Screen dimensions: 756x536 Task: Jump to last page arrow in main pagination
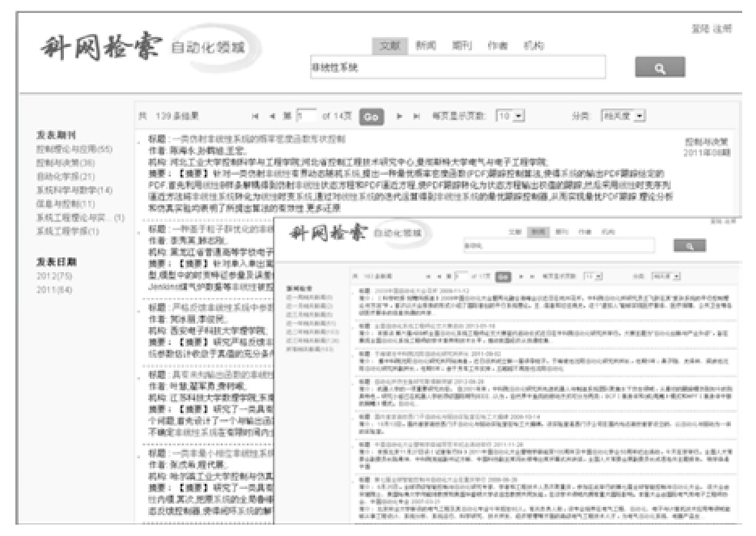pos(415,116)
